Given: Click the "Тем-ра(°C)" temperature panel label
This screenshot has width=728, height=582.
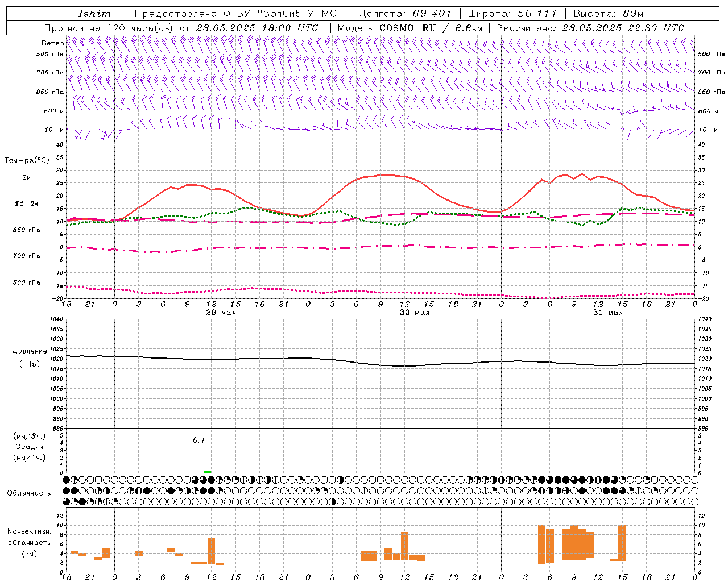Looking at the screenshot, I should click(x=27, y=161).
